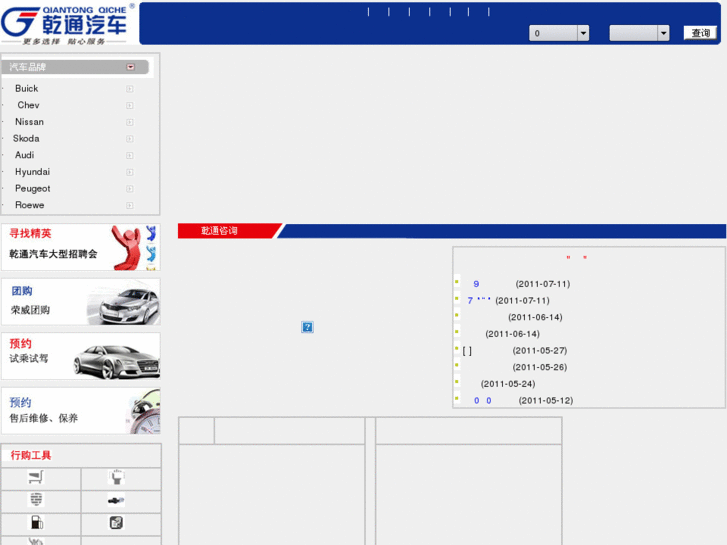Screen dimensions: 727x545
Task: Expand the Roewe brand submenu arrow
Action: (x=130, y=205)
